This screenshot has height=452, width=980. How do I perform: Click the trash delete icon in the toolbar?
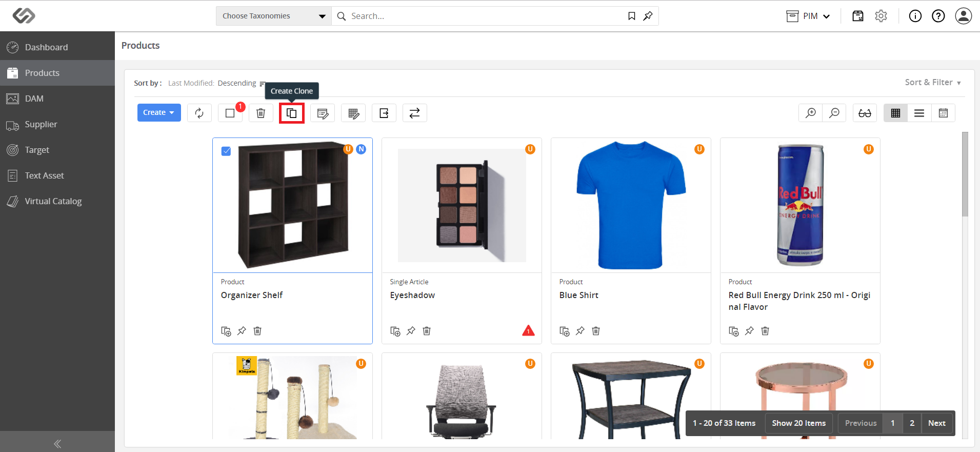click(x=261, y=113)
